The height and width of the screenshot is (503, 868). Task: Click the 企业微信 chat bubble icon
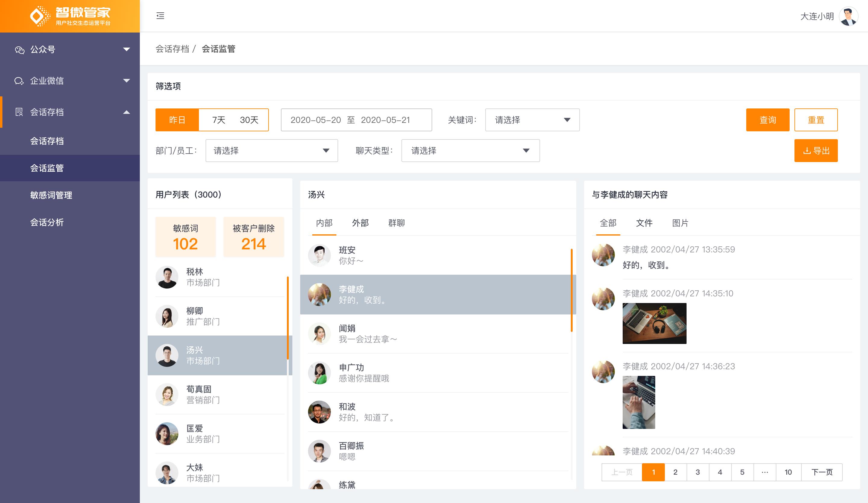[19, 81]
